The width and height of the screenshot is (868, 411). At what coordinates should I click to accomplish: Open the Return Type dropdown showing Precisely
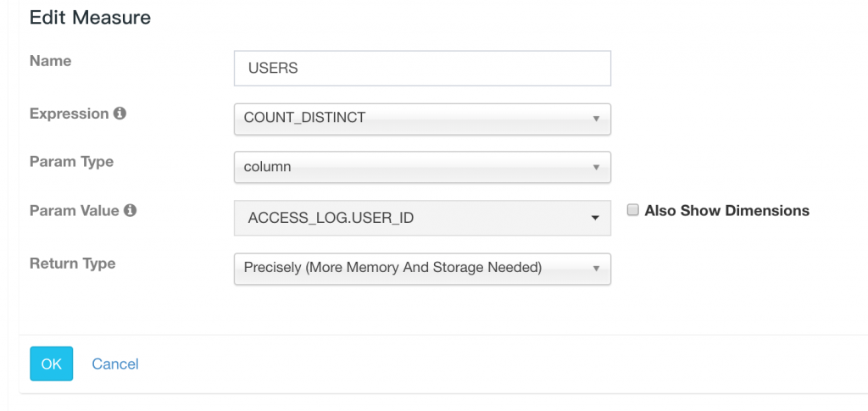(415, 268)
